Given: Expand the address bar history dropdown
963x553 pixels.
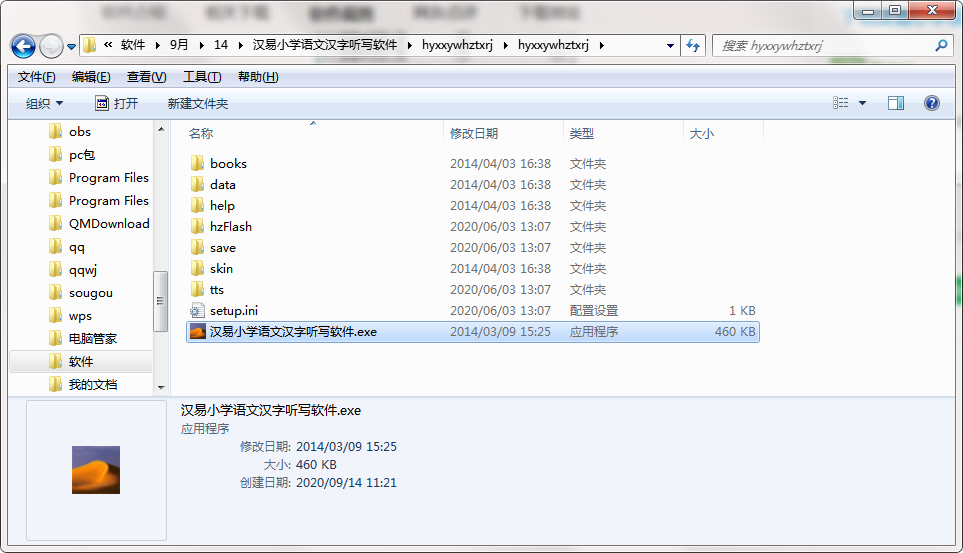Looking at the screenshot, I should click(x=670, y=45).
